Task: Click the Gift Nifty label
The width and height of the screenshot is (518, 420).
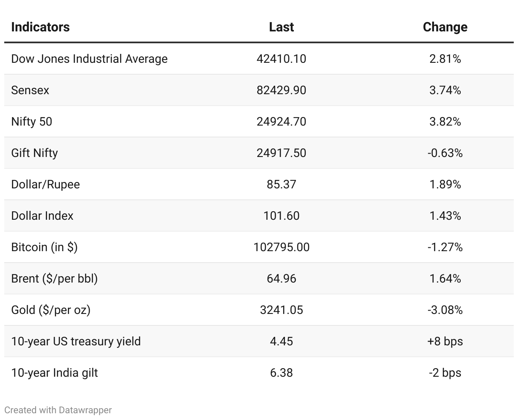Action: point(34,153)
